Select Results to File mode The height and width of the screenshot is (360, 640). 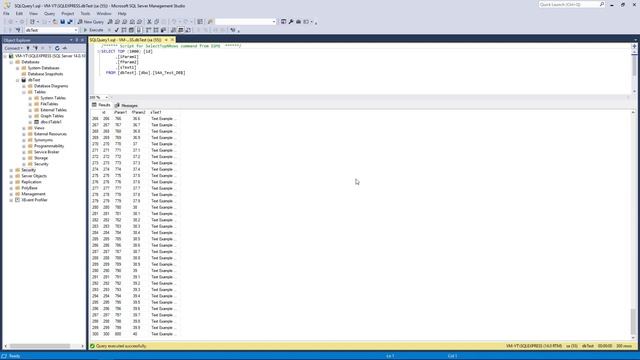(x=188, y=30)
